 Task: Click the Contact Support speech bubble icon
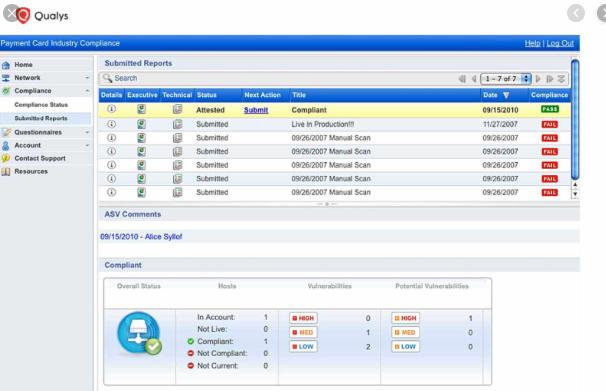pos(6,158)
